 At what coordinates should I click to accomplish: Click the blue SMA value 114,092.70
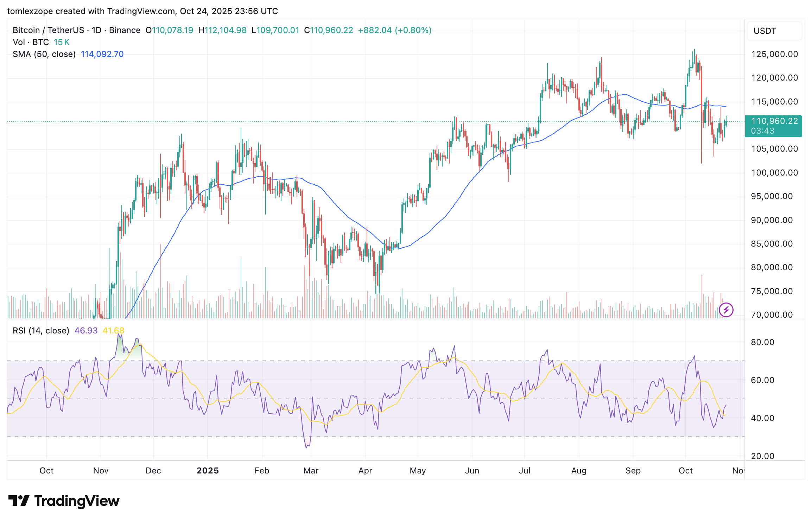pyautogui.click(x=102, y=54)
